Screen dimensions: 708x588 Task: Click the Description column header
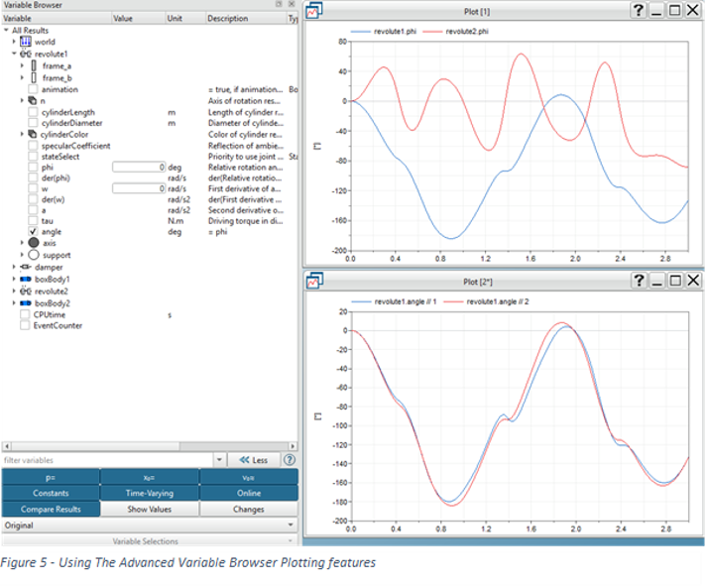coord(246,18)
